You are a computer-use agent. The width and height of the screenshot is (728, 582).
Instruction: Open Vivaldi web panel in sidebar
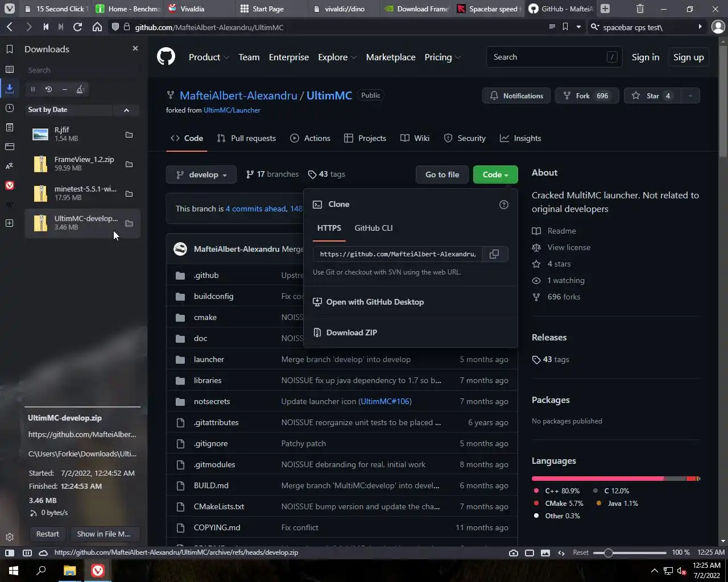coord(10,185)
